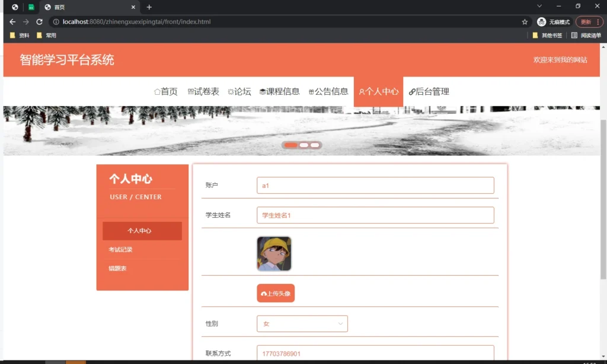Open the 其他书签 bookmarks folder
Screen dimensions: 607x364
click(x=547, y=36)
